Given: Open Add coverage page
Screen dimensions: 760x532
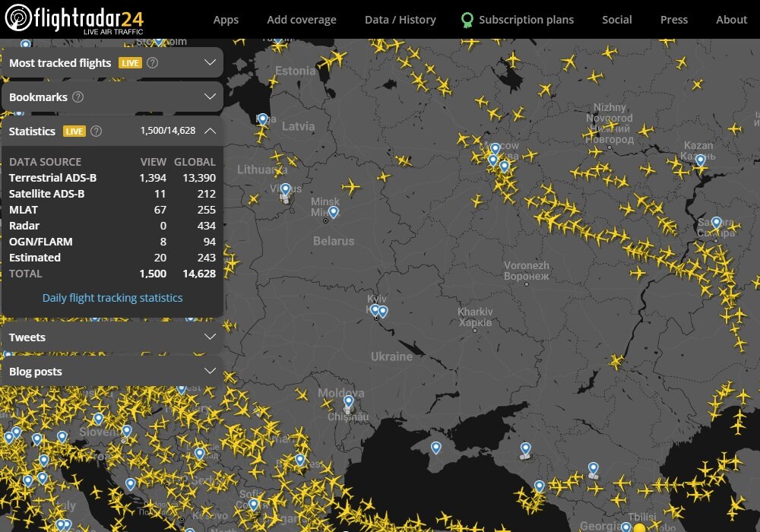Looking at the screenshot, I should pos(302,20).
